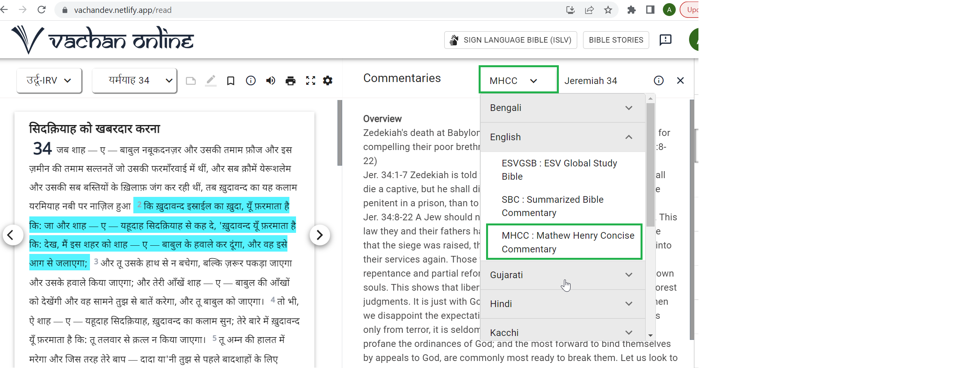This screenshot has width=980, height=368.
Task: Open Bible Stories
Action: tap(616, 39)
